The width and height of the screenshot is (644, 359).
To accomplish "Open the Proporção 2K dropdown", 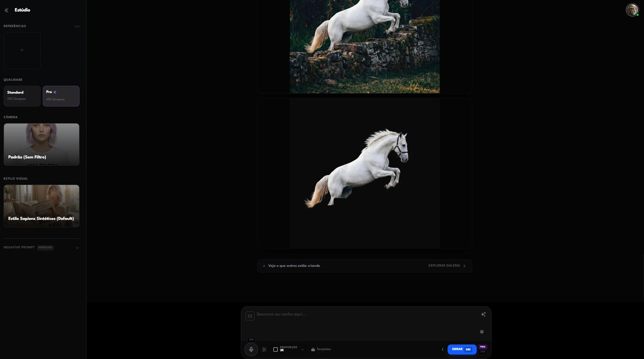I will 288,349.
